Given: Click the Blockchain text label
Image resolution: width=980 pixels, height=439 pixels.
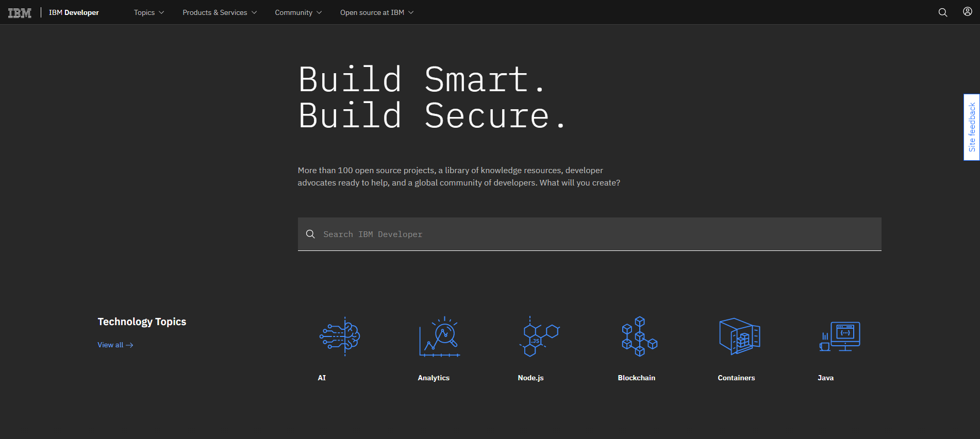Looking at the screenshot, I should 636,378.
